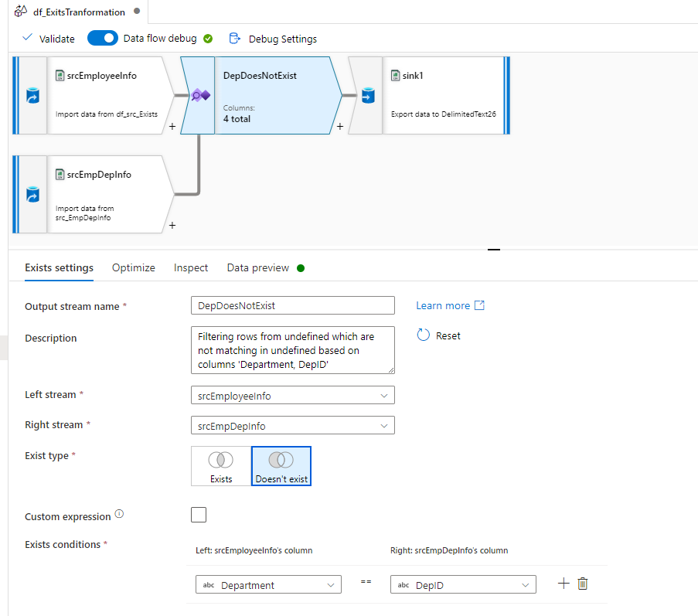The width and height of the screenshot is (698, 616).
Task: Open the left Department column dropdown
Action: (268, 585)
